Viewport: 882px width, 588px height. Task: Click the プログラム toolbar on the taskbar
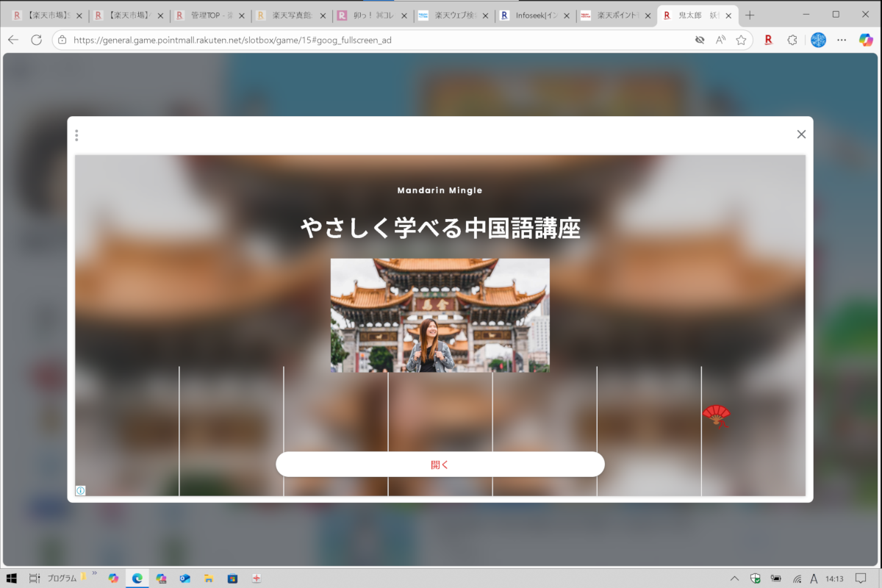(x=62, y=578)
